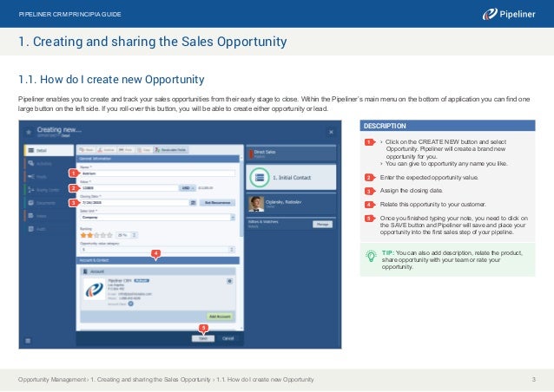
Task: Click the star favorite icon beside Creating new
Action: coord(29,132)
